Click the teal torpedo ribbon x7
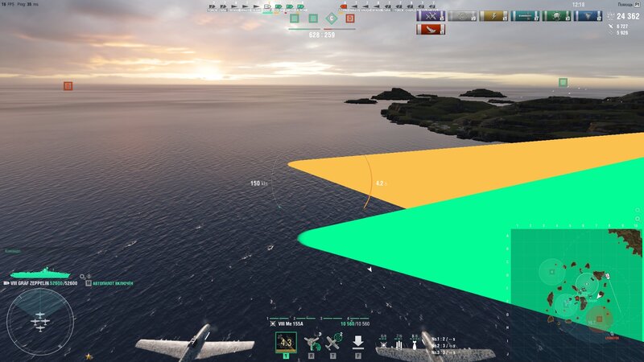The height and width of the screenshot is (362, 644). click(525, 16)
